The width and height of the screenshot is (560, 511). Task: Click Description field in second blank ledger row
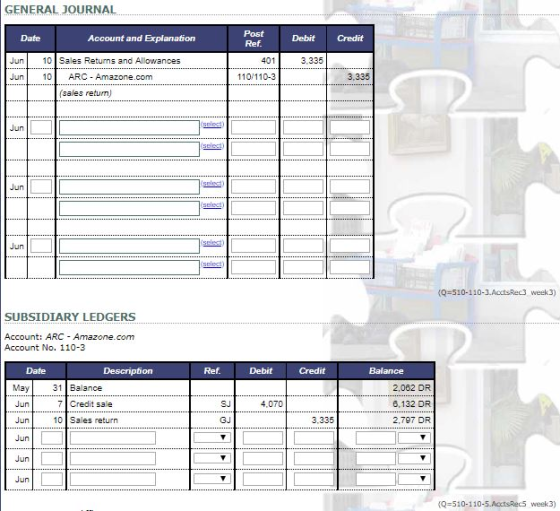pyautogui.click(x=113, y=459)
